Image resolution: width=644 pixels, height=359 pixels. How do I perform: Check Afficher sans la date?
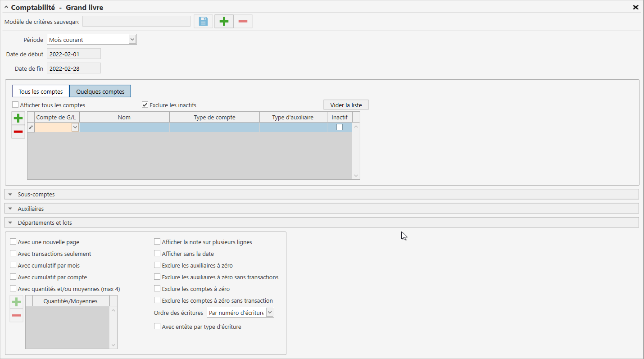tap(157, 254)
